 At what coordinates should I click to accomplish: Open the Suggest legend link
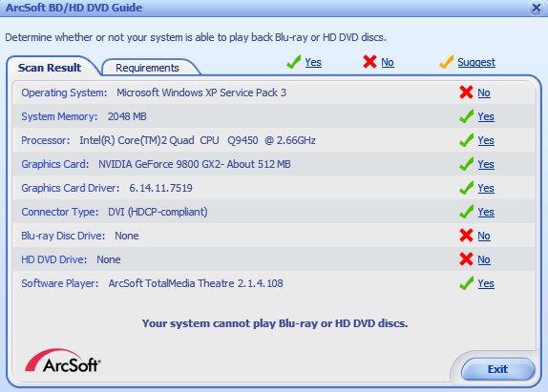tap(476, 62)
